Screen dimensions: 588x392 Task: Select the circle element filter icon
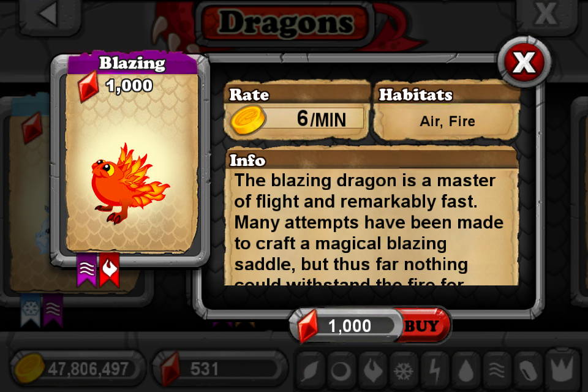point(341,369)
